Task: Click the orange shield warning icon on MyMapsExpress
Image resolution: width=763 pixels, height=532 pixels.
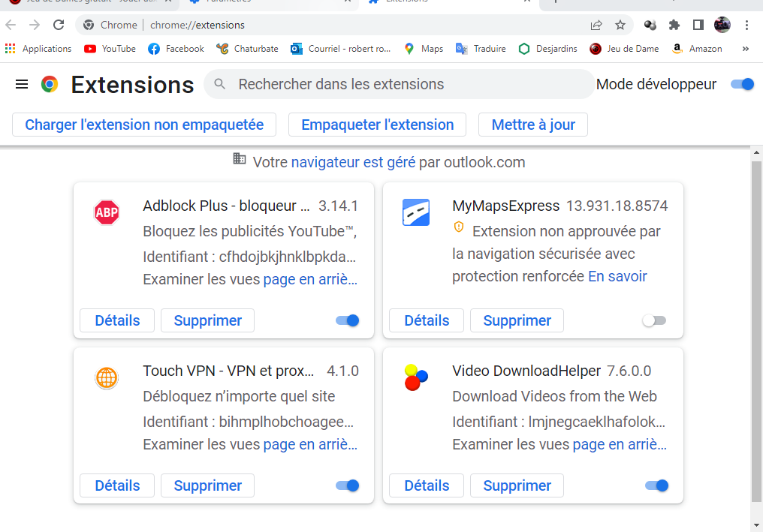Action: tap(459, 227)
